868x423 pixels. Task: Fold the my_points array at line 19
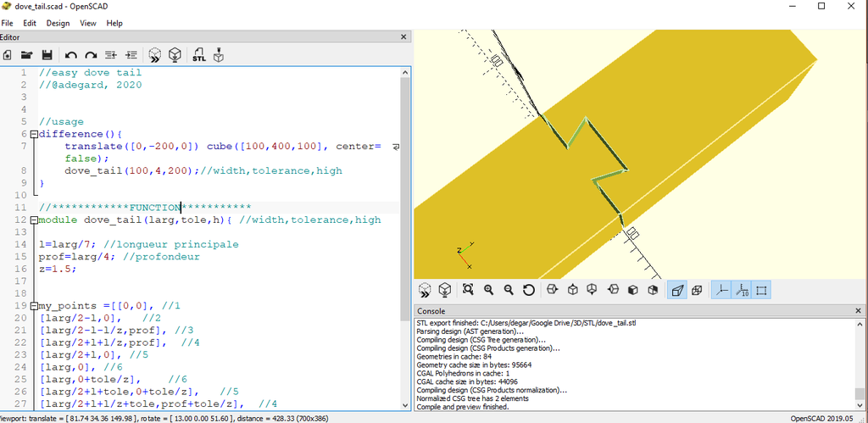tap(34, 306)
